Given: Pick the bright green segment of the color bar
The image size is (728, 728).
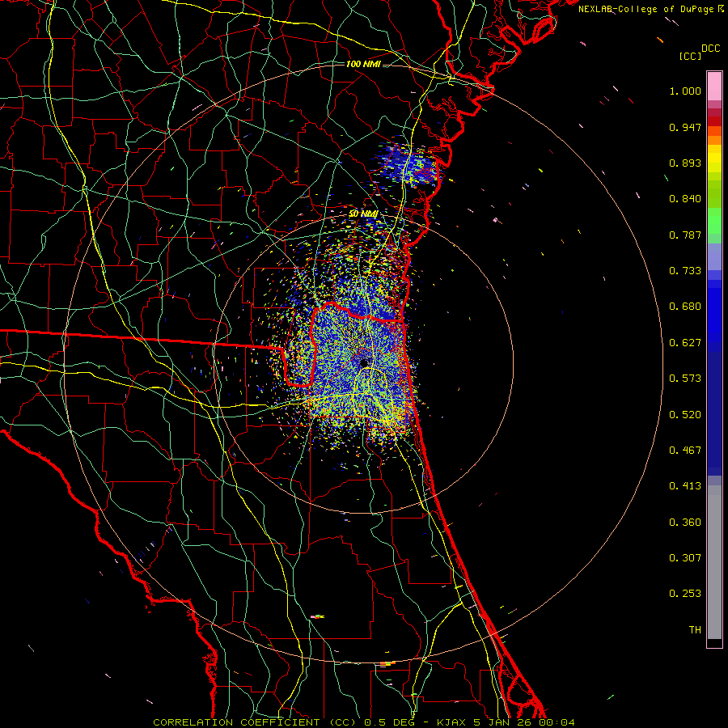Looking at the screenshot, I should click(x=714, y=221).
